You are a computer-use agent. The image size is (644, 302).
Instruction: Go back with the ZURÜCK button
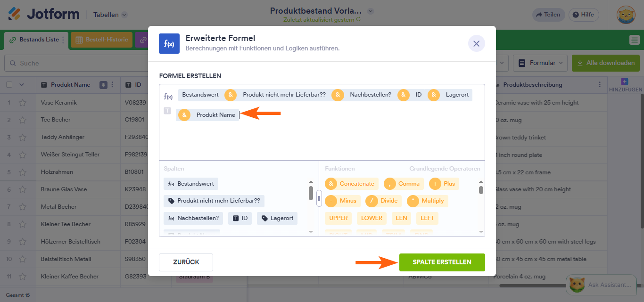(x=186, y=262)
